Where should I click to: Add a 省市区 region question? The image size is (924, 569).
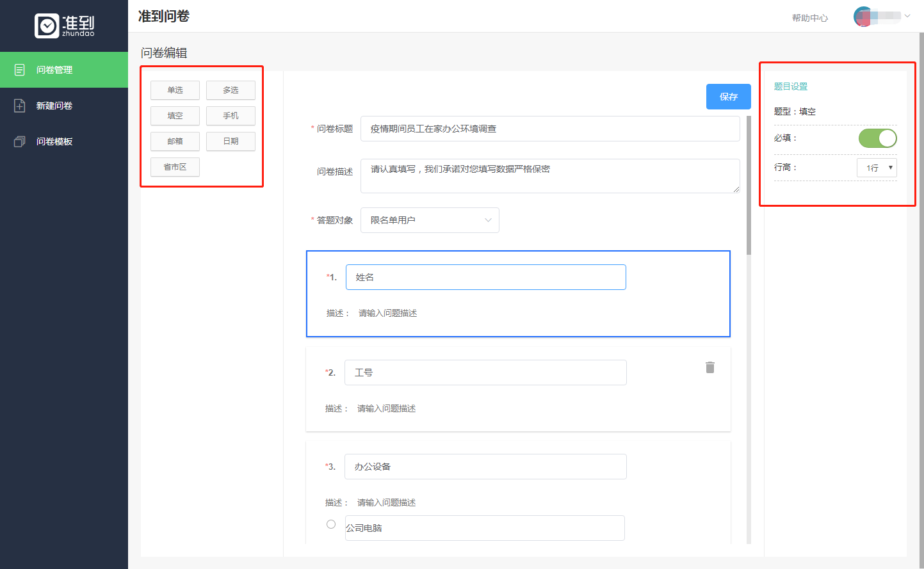click(175, 167)
